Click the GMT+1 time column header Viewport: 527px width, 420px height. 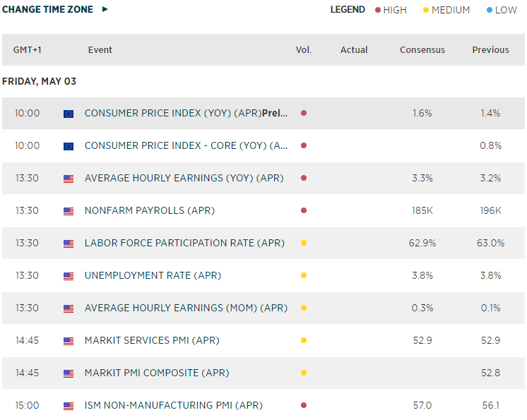click(x=28, y=50)
